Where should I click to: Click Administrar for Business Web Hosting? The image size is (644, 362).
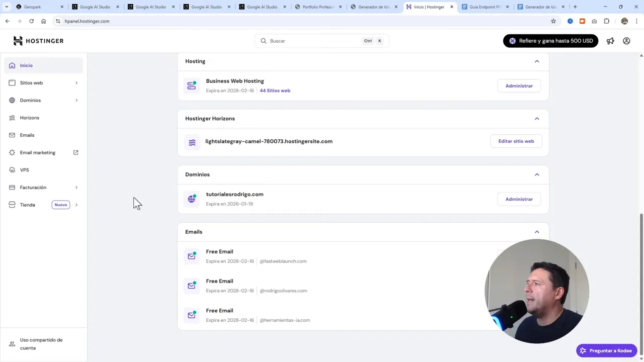click(x=519, y=85)
